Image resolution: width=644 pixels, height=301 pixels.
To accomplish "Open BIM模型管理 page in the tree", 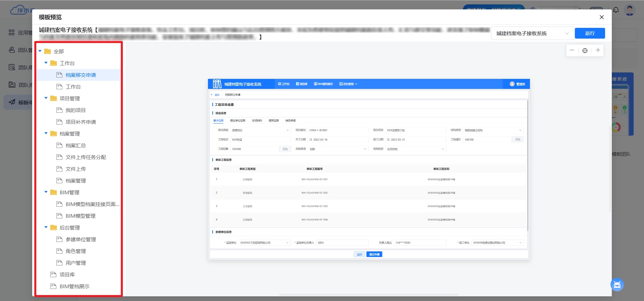I will pyautogui.click(x=80, y=216).
